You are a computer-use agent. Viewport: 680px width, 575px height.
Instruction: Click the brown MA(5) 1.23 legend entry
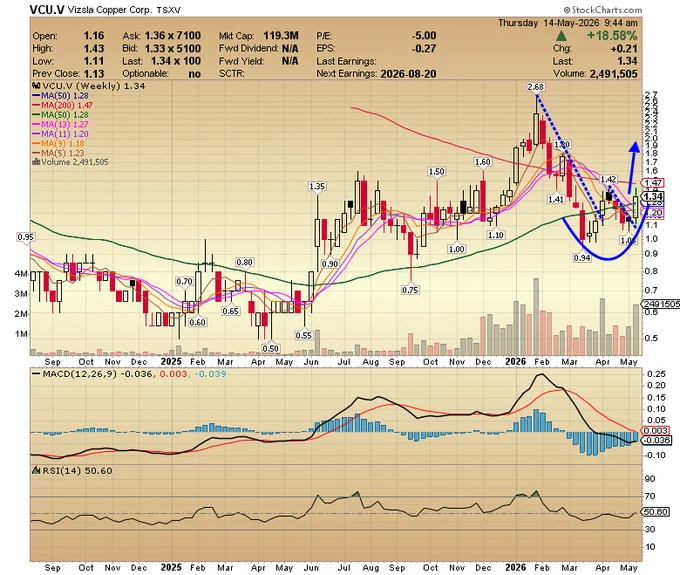(58, 153)
